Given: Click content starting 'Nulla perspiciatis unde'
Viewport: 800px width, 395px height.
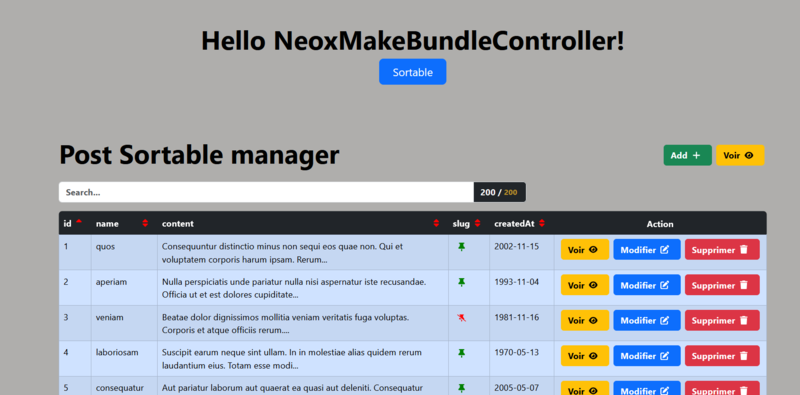Looking at the screenshot, I should click(294, 288).
